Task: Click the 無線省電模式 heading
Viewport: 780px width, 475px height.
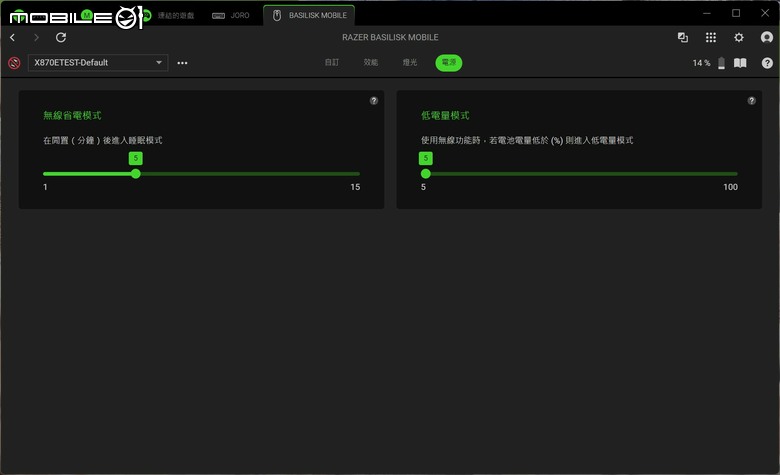Action: click(72, 115)
